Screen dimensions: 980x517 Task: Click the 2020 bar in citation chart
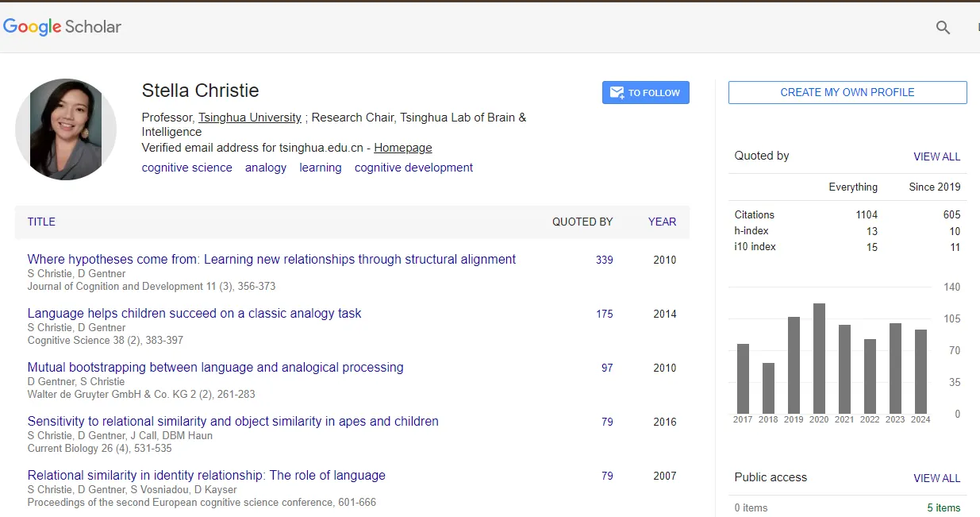819,358
